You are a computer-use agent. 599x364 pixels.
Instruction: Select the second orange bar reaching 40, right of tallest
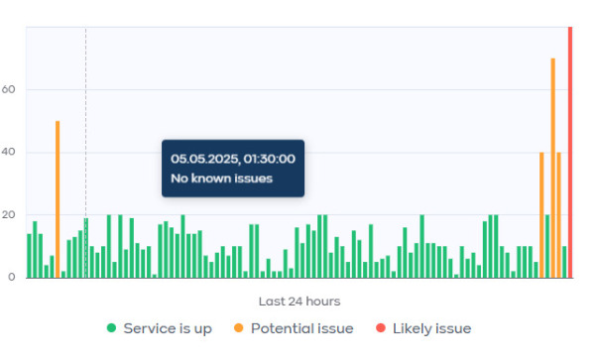[x=558, y=215]
